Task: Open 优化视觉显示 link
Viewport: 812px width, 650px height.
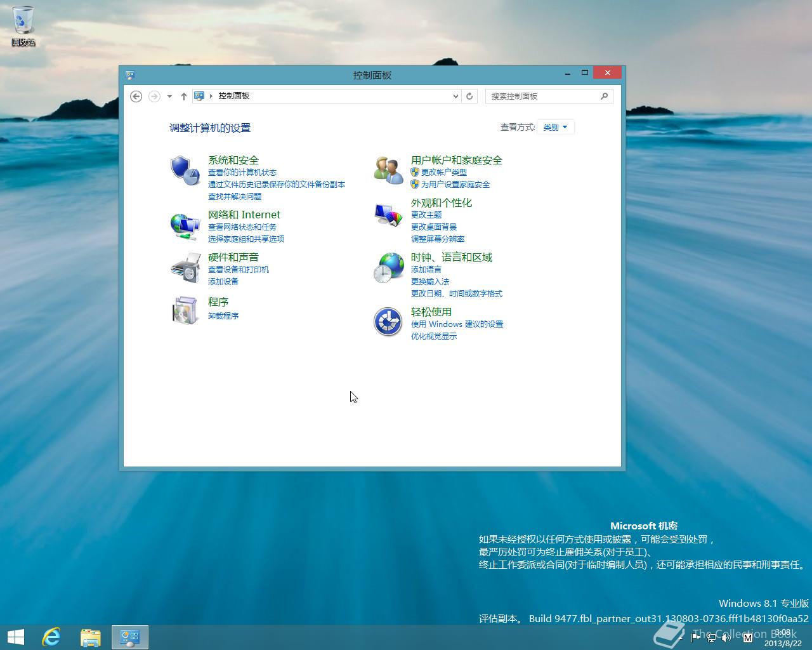Action: [434, 336]
